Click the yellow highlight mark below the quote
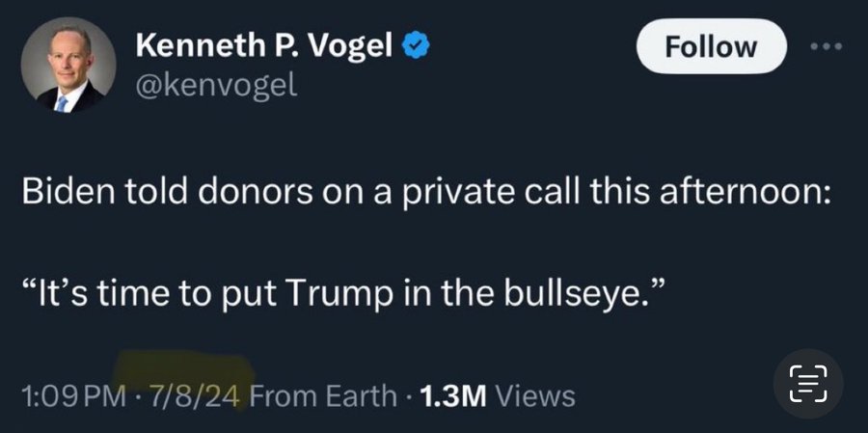868x433 pixels. point(183,369)
